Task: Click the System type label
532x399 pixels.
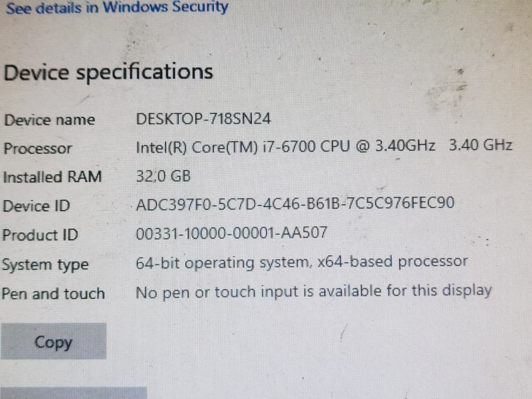Action: pos(45,265)
